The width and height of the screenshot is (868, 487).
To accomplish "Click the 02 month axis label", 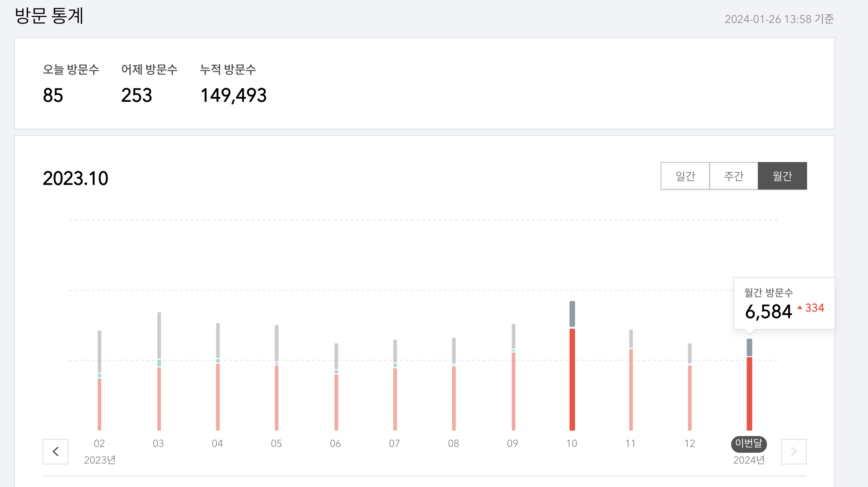I will point(99,444).
